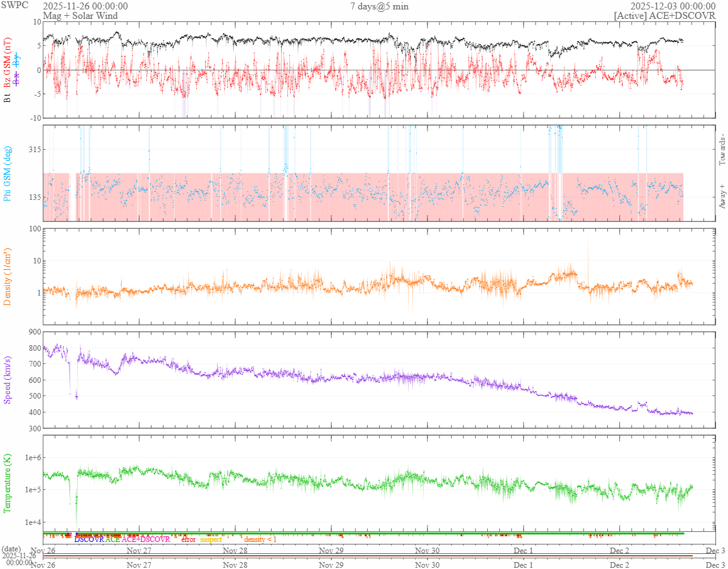
Task: Toggle the Bt series label
Action: [x=8, y=99]
